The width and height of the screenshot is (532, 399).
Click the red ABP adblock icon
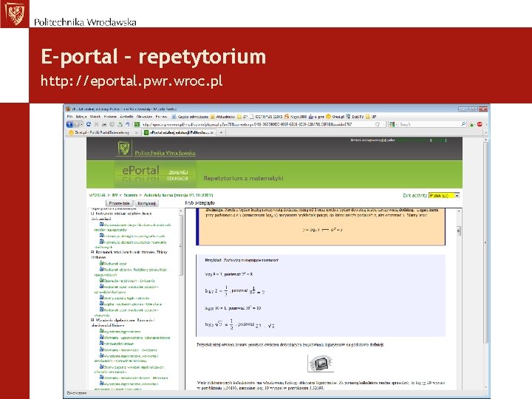[480, 125]
